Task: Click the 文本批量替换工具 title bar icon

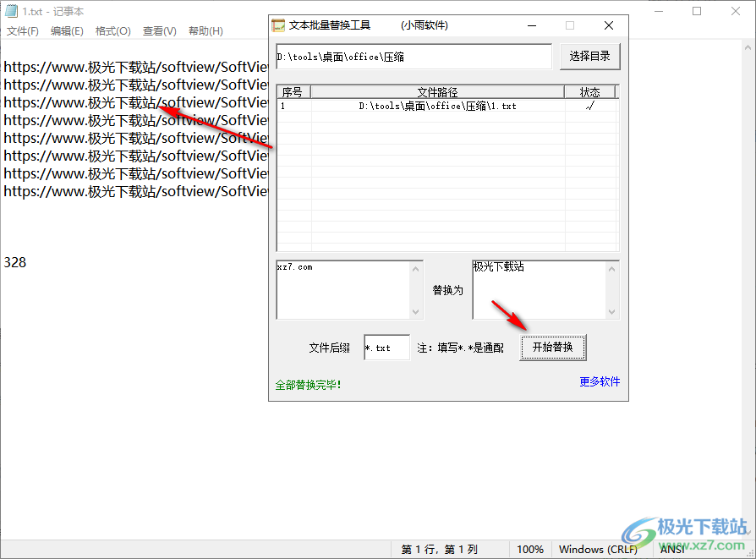Action: point(278,25)
